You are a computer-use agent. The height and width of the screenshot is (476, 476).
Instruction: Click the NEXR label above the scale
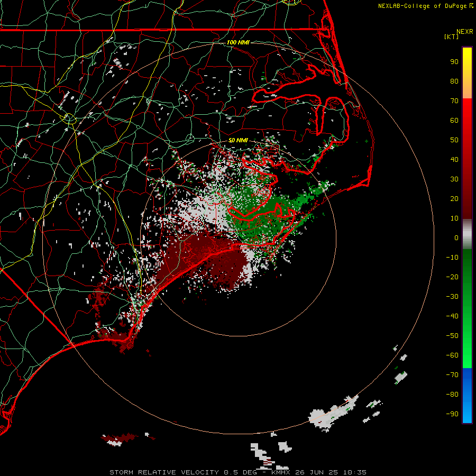pyautogui.click(x=464, y=32)
